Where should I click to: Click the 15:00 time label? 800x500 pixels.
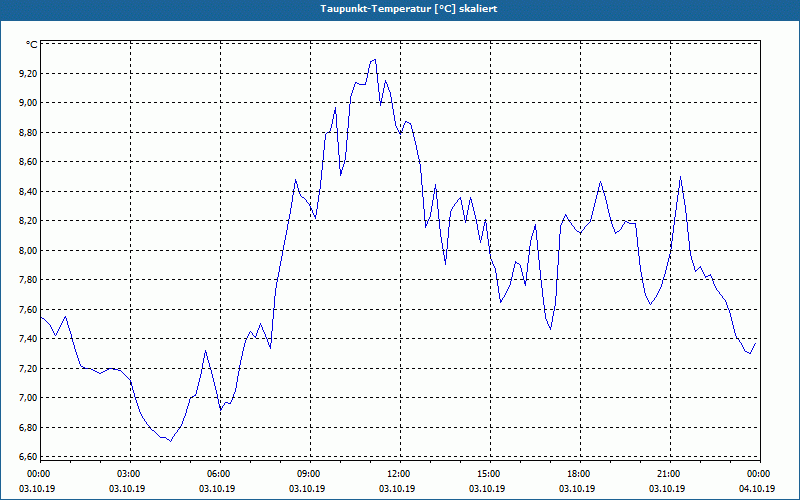pos(490,474)
